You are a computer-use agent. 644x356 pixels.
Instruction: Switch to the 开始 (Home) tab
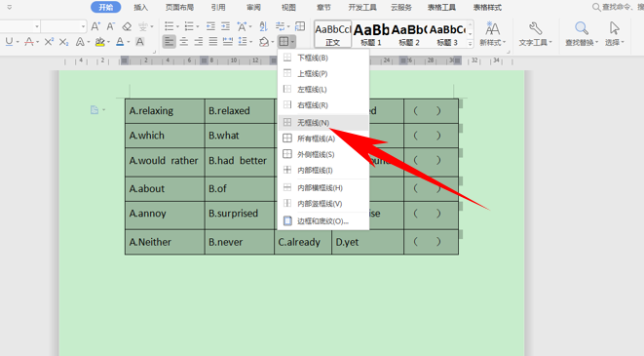[x=105, y=8]
